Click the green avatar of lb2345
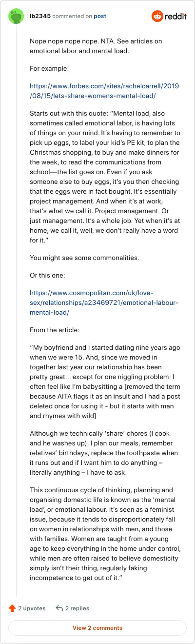 click(x=16, y=16)
